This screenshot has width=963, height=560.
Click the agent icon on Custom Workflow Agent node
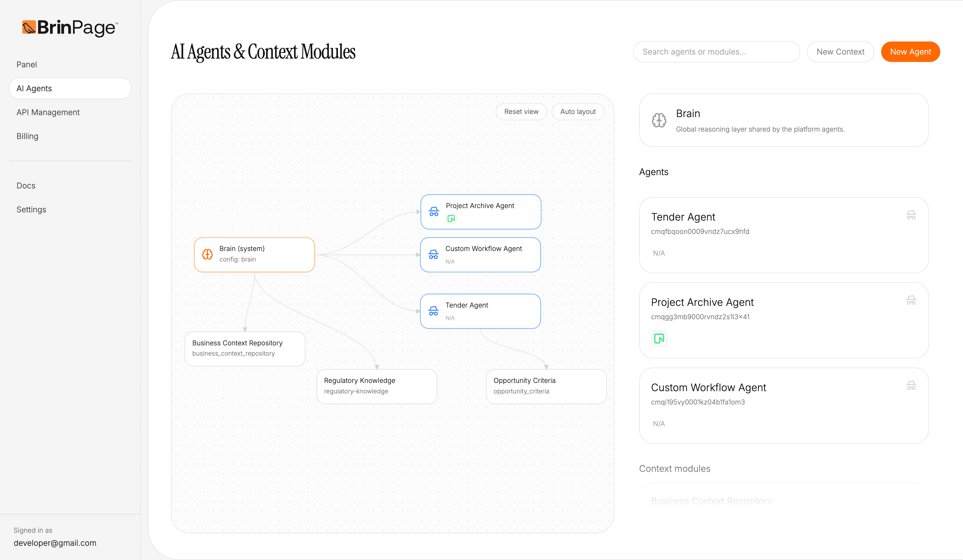[433, 255]
